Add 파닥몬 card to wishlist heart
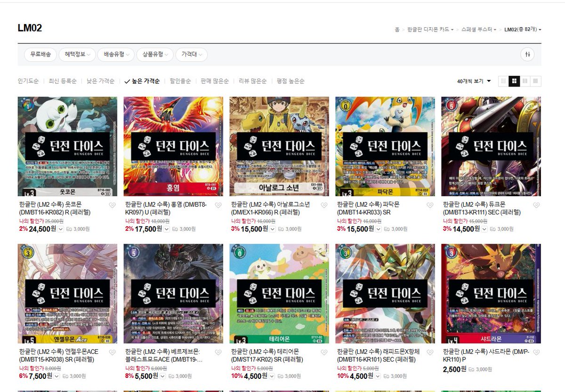This screenshot has height=392, width=565. [x=430, y=205]
